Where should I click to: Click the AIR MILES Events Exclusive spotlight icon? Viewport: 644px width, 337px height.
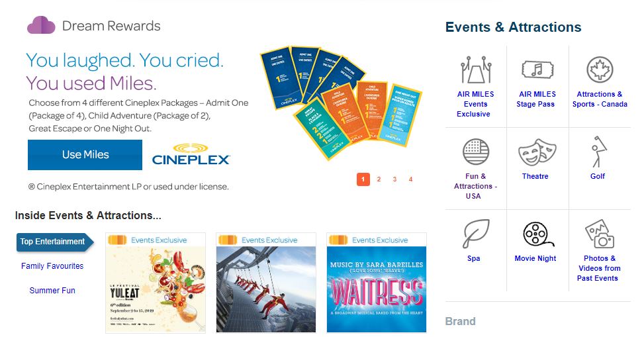(475, 70)
